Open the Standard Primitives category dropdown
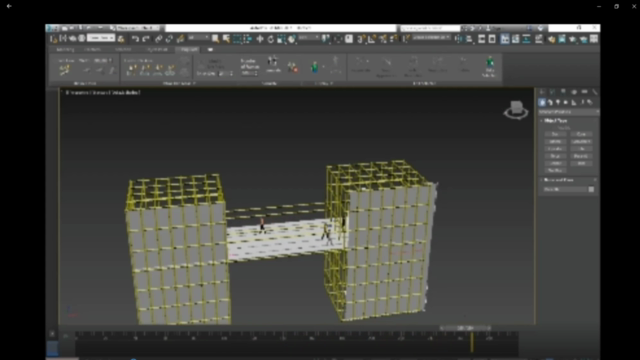 tap(568, 112)
